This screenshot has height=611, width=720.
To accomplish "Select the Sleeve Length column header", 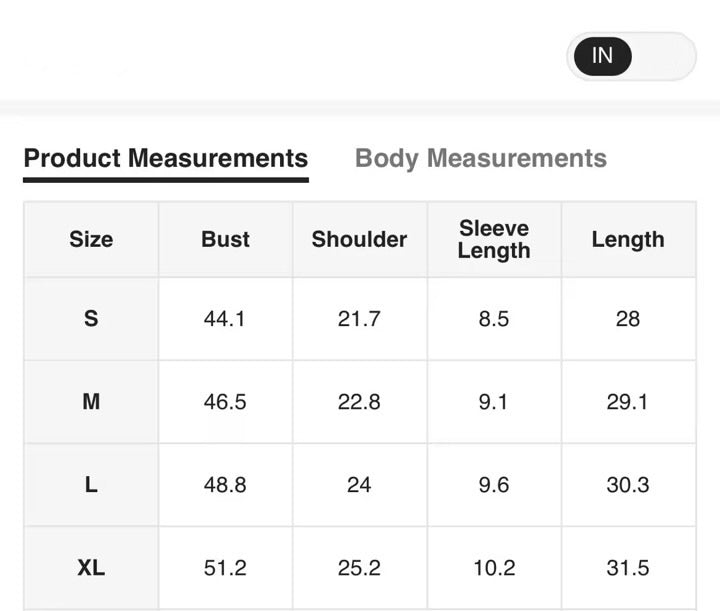I will tap(494, 240).
